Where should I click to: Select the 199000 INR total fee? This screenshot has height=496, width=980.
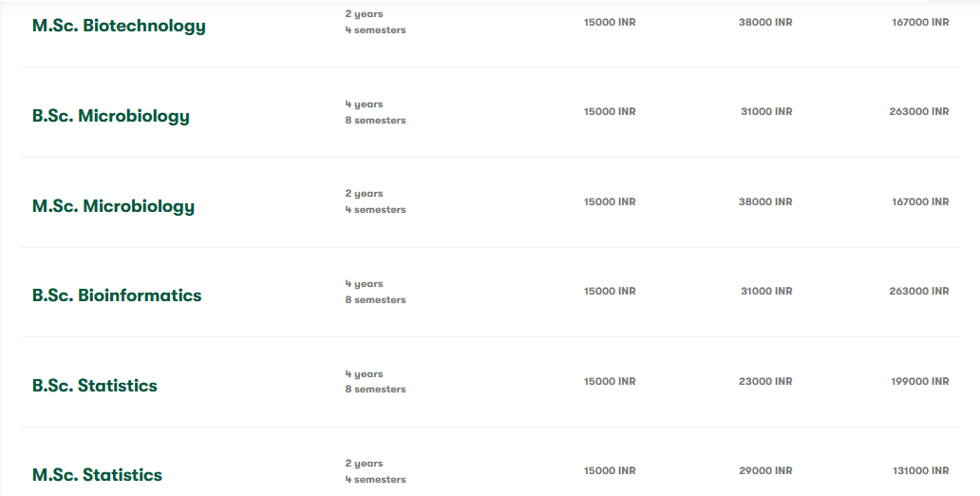click(919, 381)
